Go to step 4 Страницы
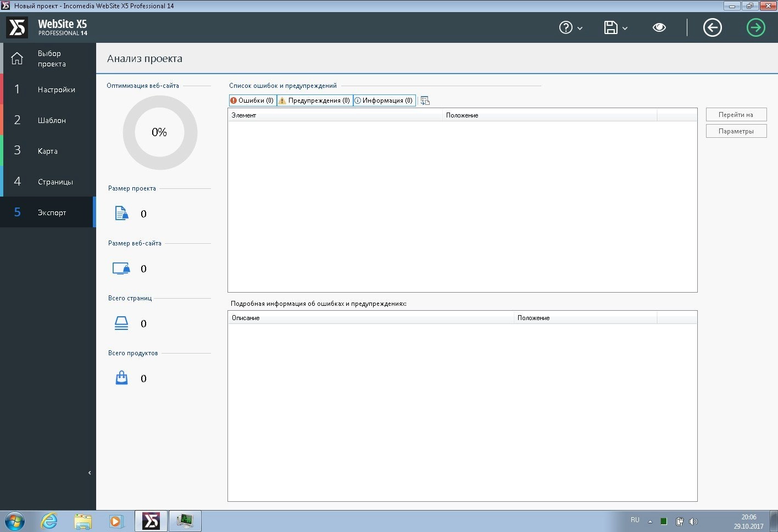The width and height of the screenshot is (778, 532). (x=48, y=181)
